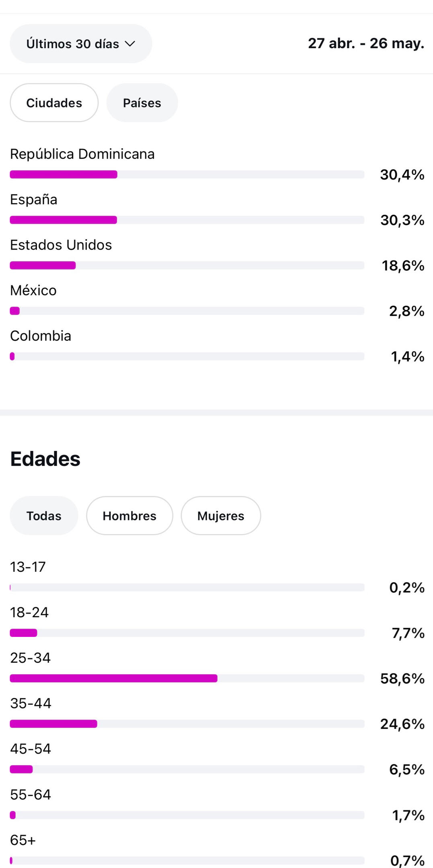Tap the México 2,8% bar

click(187, 311)
